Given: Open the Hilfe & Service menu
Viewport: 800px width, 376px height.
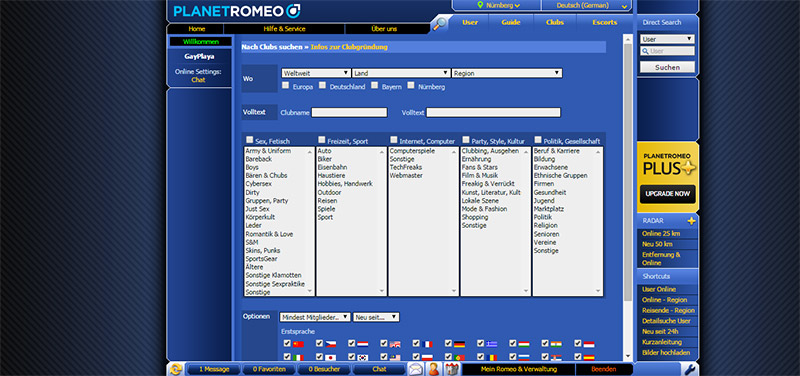Looking at the screenshot, I should pyautogui.click(x=284, y=29).
